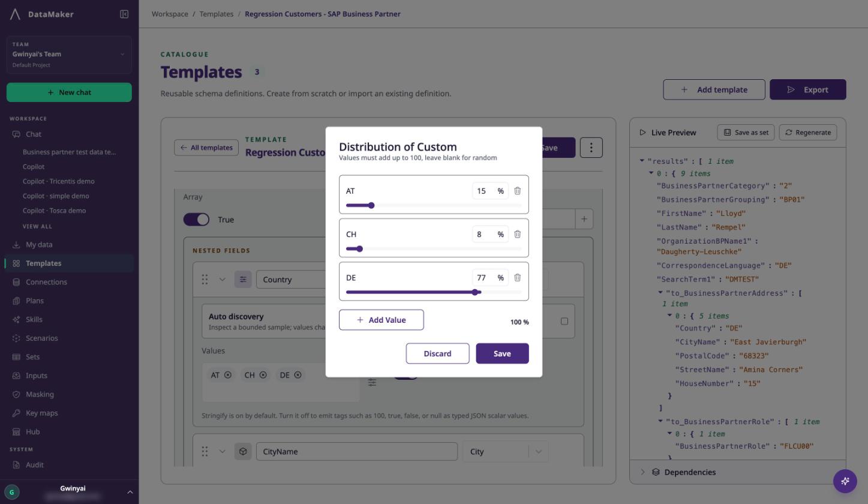Collapse the results array in preview
868x504 pixels.
[642, 161]
